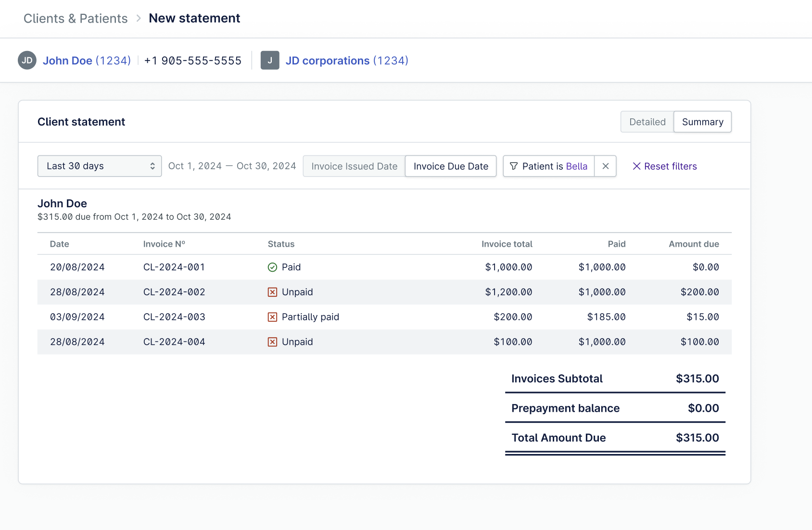
Task: Click Reset filters
Action: (664, 166)
